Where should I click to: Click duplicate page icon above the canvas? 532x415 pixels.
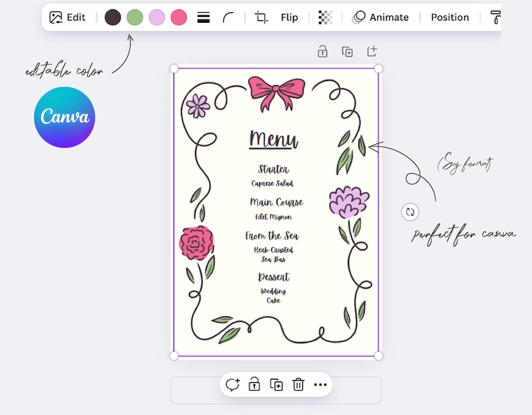click(x=347, y=52)
